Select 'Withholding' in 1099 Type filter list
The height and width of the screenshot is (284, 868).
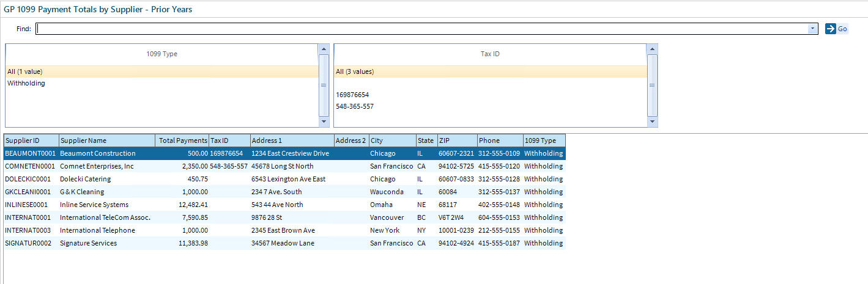tap(162, 83)
